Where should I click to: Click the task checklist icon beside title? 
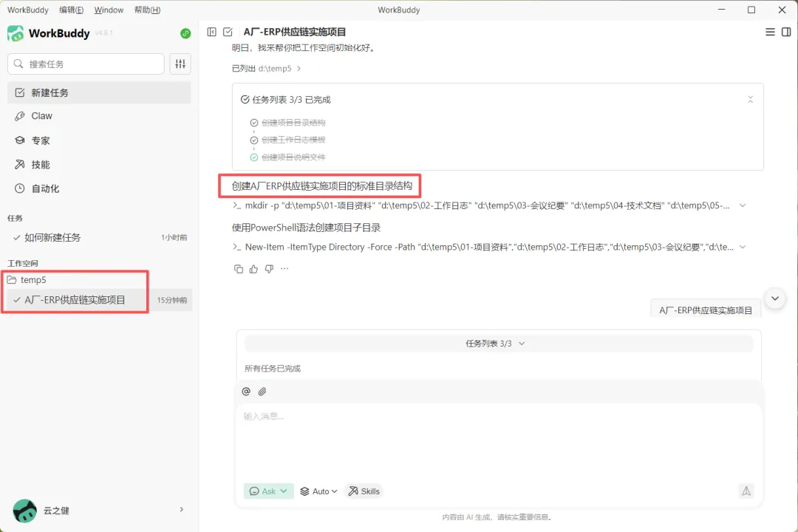pos(228,32)
